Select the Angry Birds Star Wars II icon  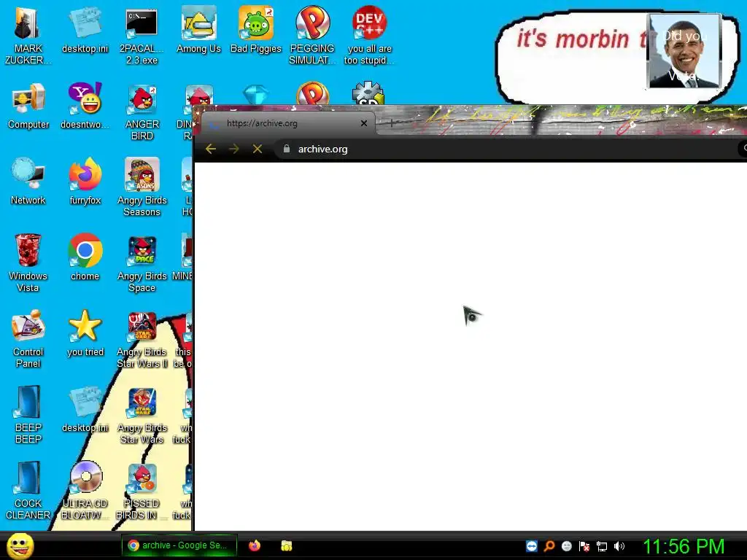(x=142, y=340)
